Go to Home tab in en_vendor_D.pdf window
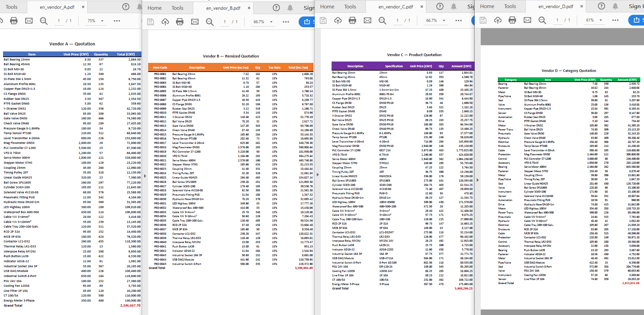The image size is (644, 315). point(487,6)
